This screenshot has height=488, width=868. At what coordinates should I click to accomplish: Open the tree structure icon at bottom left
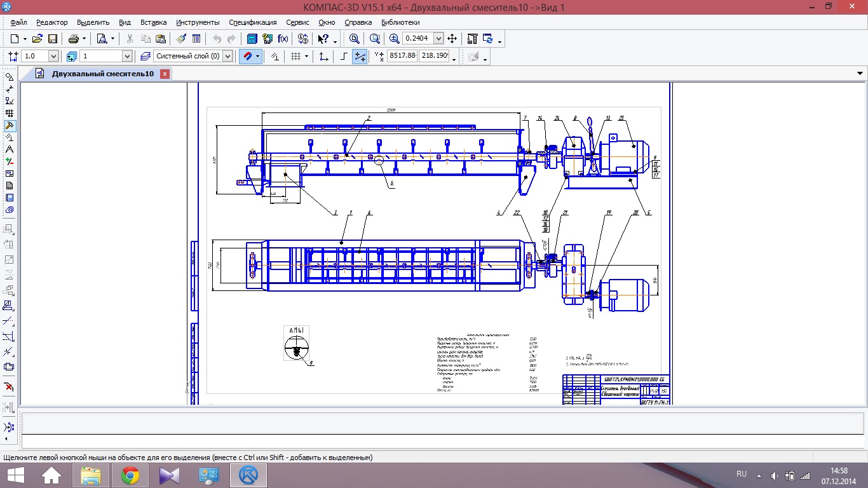9,426
